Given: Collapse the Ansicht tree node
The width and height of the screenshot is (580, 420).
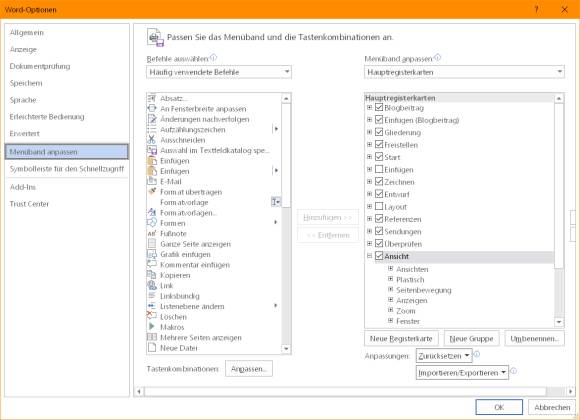Looking at the screenshot, I should (x=369, y=256).
